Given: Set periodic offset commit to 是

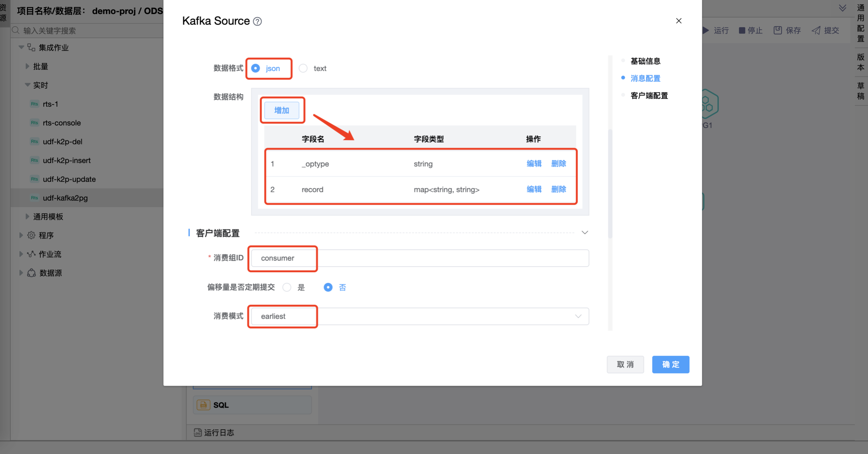Looking at the screenshot, I should (287, 287).
